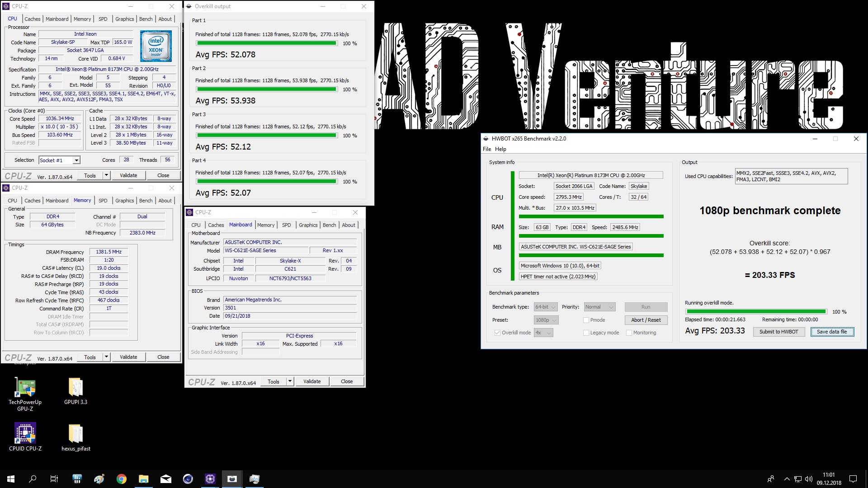Click the Running overkill mode progress bar
Viewport: 868px width, 488px height.
click(x=756, y=312)
